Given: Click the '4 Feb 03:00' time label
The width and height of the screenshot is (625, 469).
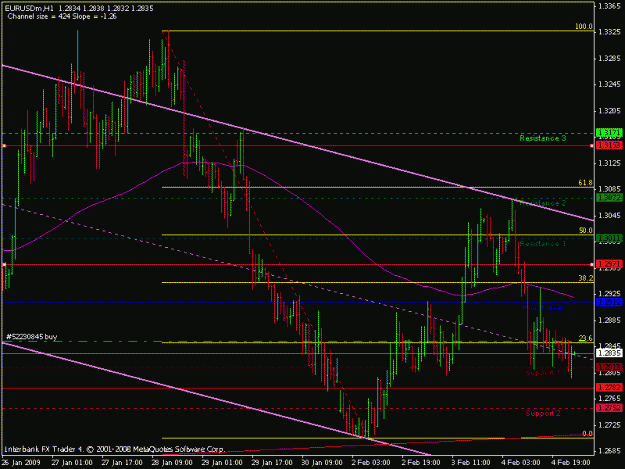Looking at the screenshot, I should click(x=521, y=463).
